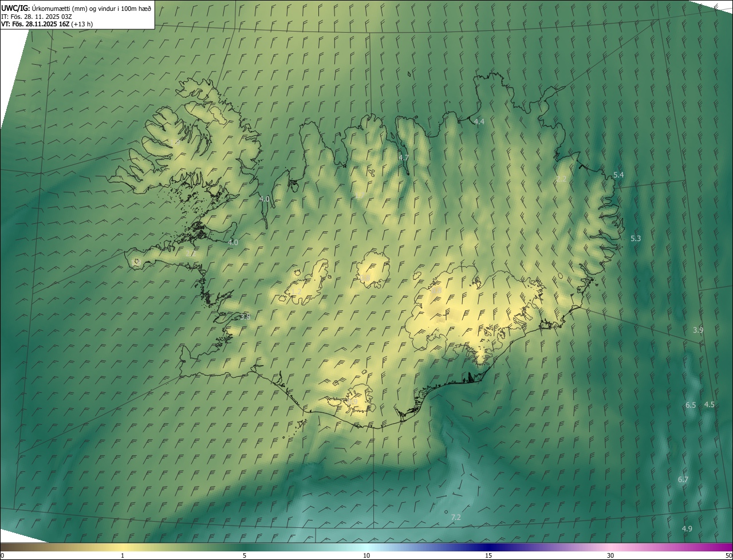Screen dimensions: 733x560
Task: Click the 15 tick on the colour scale
Action: (488, 556)
